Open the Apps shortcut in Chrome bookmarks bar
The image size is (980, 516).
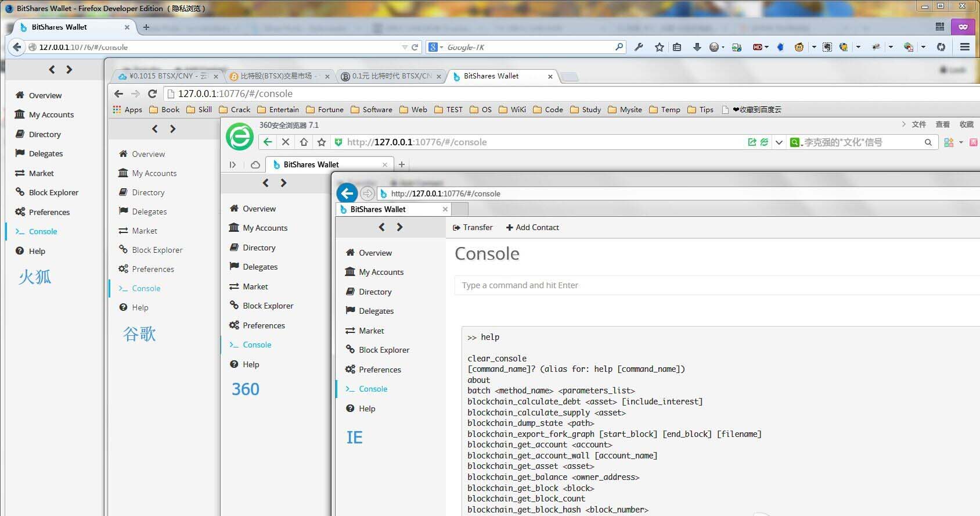click(x=128, y=109)
